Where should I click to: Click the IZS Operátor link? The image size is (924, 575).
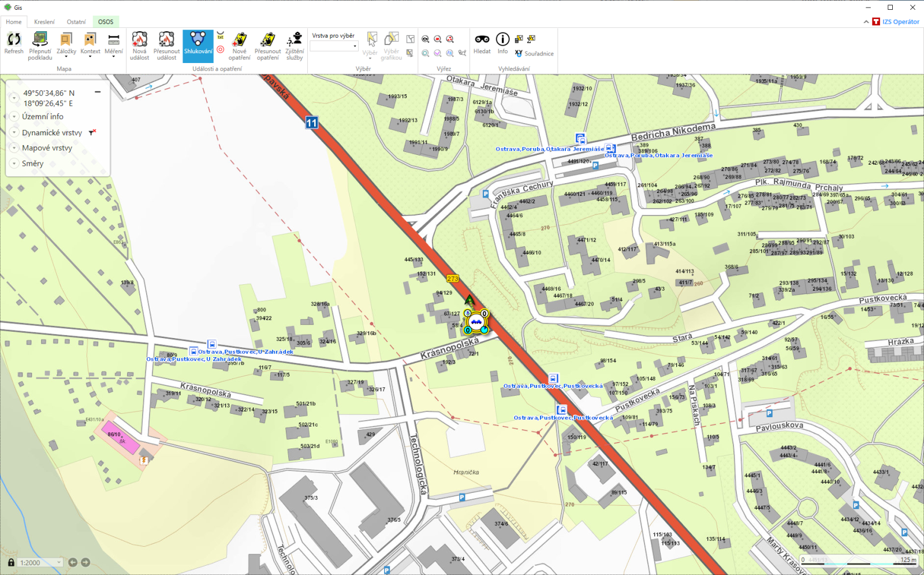[900, 22]
